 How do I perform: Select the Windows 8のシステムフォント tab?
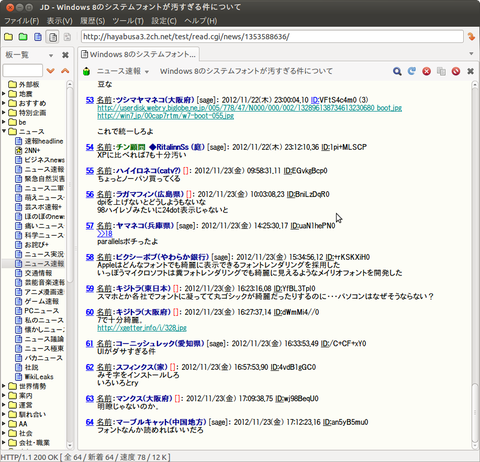pyautogui.click(x=139, y=54)
